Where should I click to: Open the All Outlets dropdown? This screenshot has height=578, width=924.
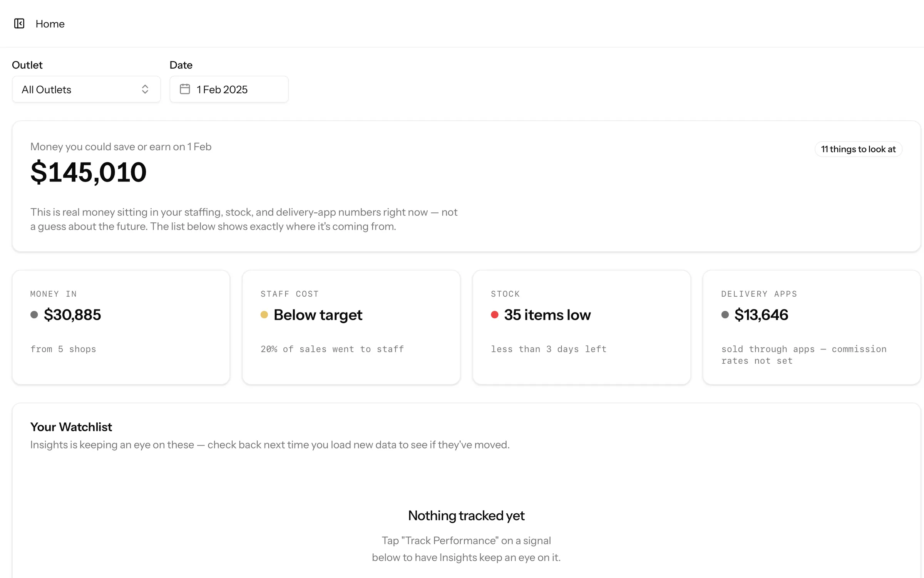(86, 89)
